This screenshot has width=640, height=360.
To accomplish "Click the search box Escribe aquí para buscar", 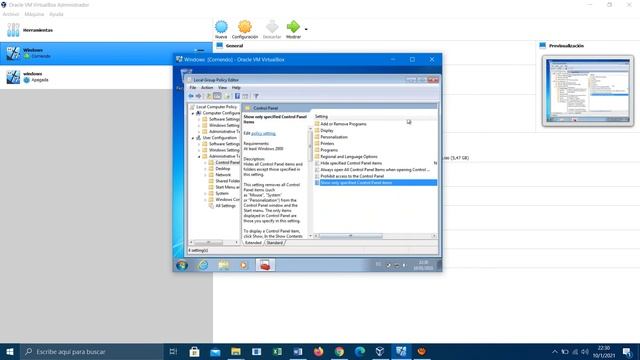I will click(91, 351).
